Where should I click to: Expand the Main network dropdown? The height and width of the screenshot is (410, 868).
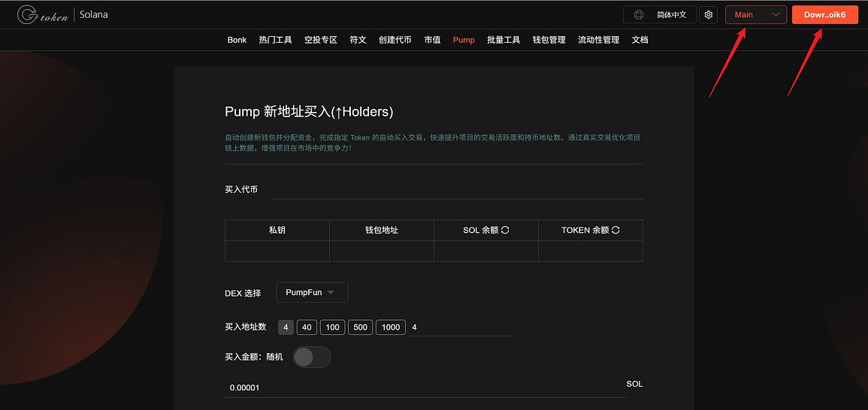point(755,15)
